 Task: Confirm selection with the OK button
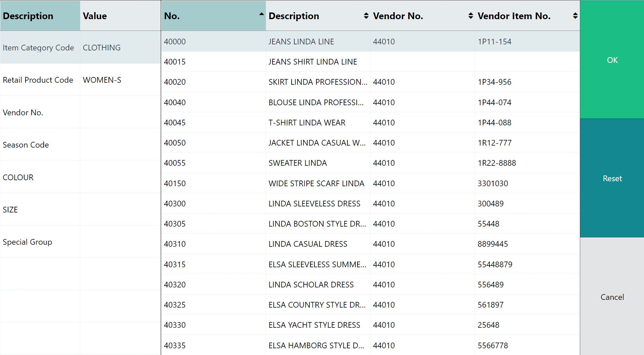pyautogui.click(x=612, y=60)
